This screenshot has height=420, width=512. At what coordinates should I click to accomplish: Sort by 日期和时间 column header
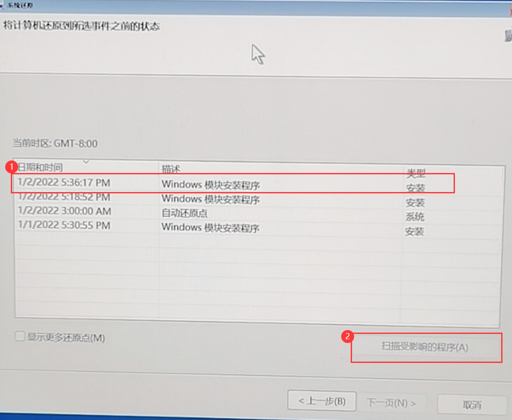(86, 167)
